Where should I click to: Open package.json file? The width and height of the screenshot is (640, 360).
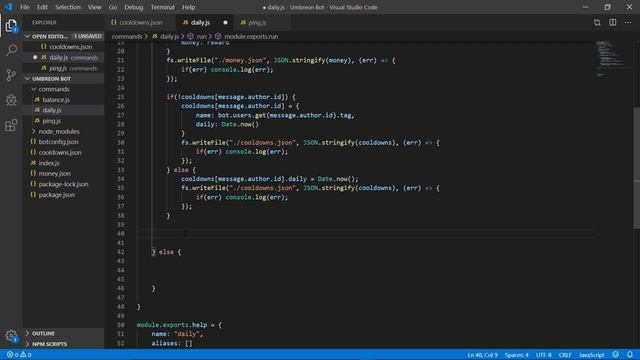(x=63, y=195)
